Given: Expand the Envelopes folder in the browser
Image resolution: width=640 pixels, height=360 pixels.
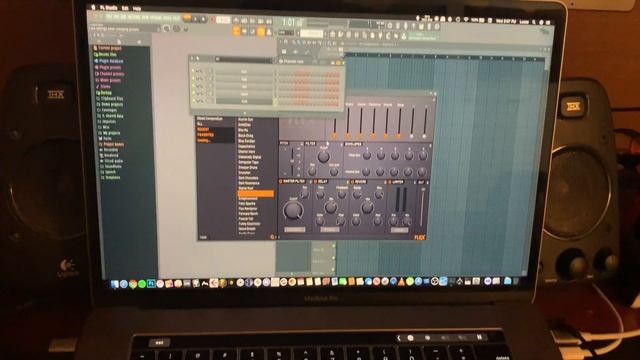Looking at the screenshot, I should (107, 110).
